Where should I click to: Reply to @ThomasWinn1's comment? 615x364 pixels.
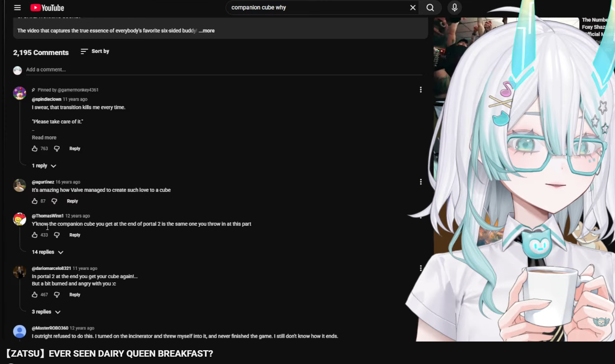[75, 235]
